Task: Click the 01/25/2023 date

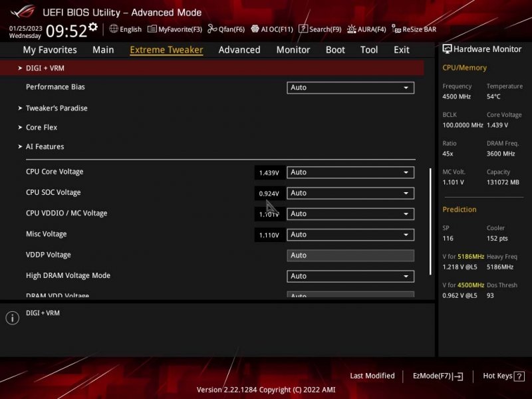Action: point(25,28)
